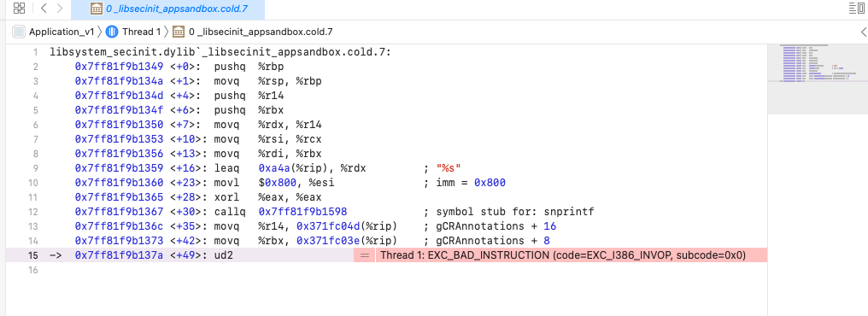This screenshot has height=316, width=868.
Task: Collapse the chevron at right of jump bar
Action: pyautogui.click(x=864, y=32)
